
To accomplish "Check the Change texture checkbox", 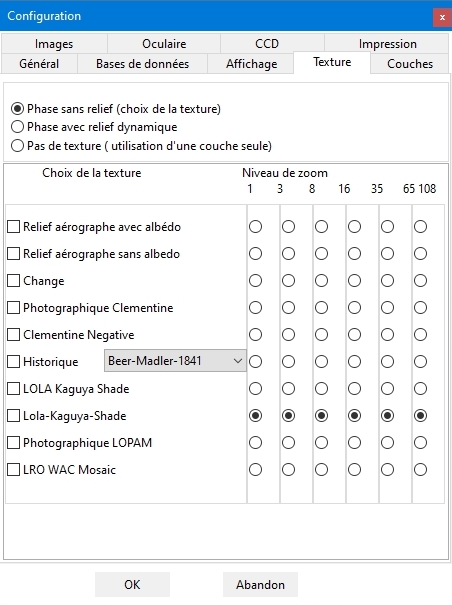I will coord(14,281).
